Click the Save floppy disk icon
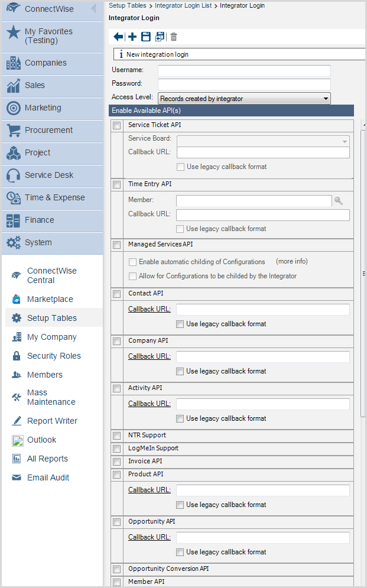This screenshot has height=588, width=367. tap(146, 37)
